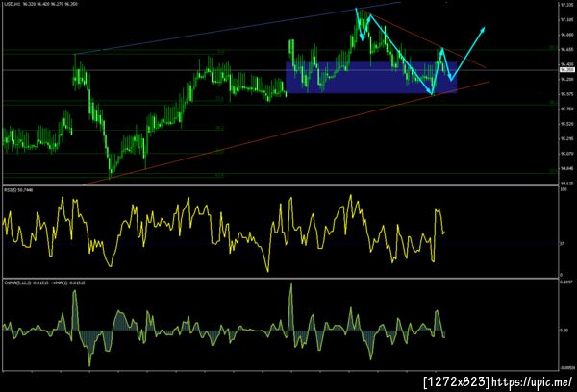
Task: Select the red descending resistance trendline
Action: [x=427, y=40]
